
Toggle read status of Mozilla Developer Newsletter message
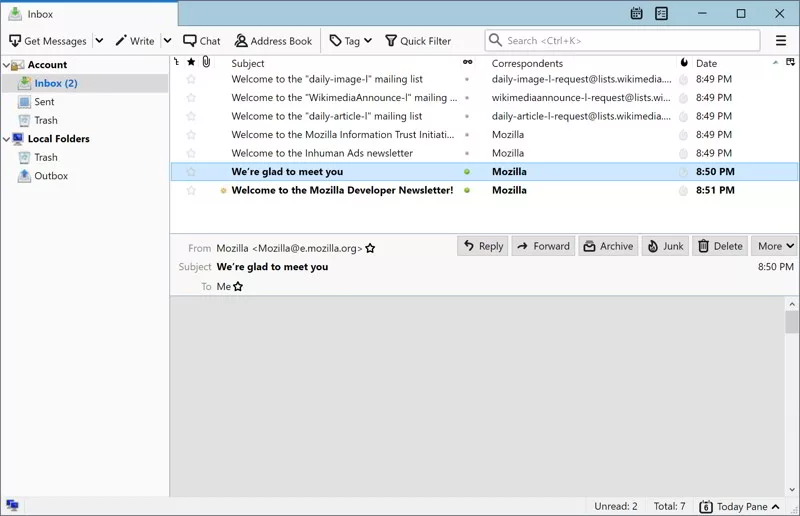(x=467, y=190)
